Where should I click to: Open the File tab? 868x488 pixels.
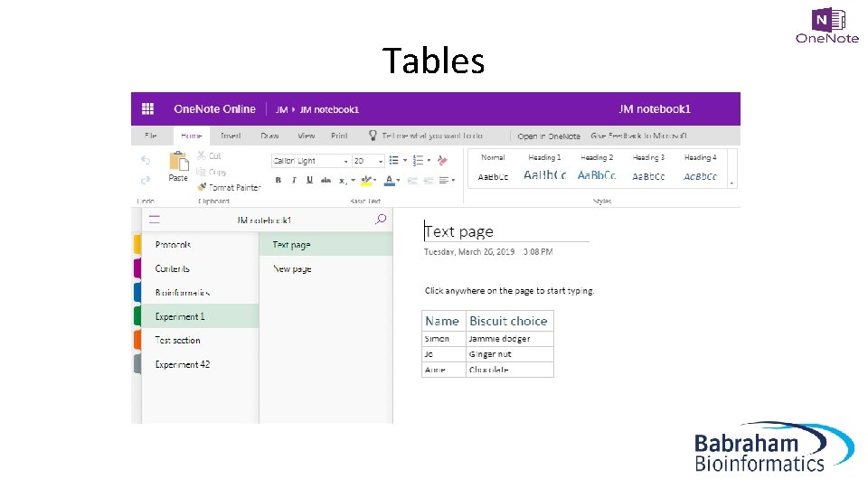(x=151, y=136)
